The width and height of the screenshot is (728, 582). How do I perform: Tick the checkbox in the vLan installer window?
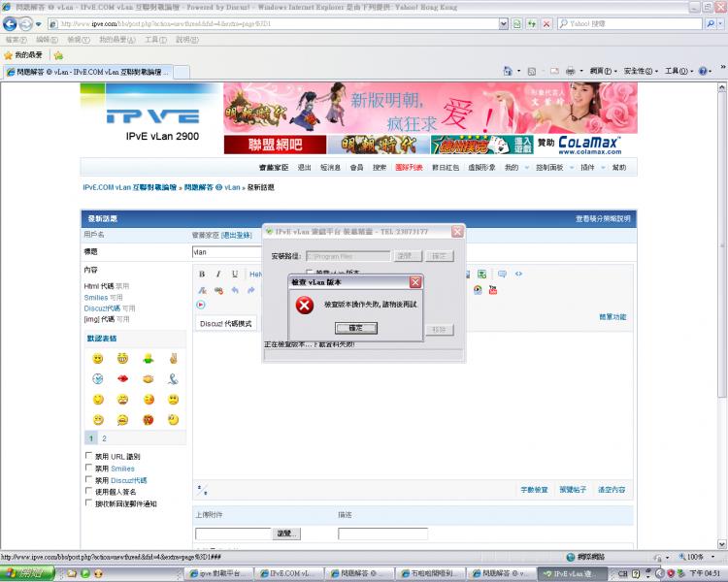(x=310, y=272)
